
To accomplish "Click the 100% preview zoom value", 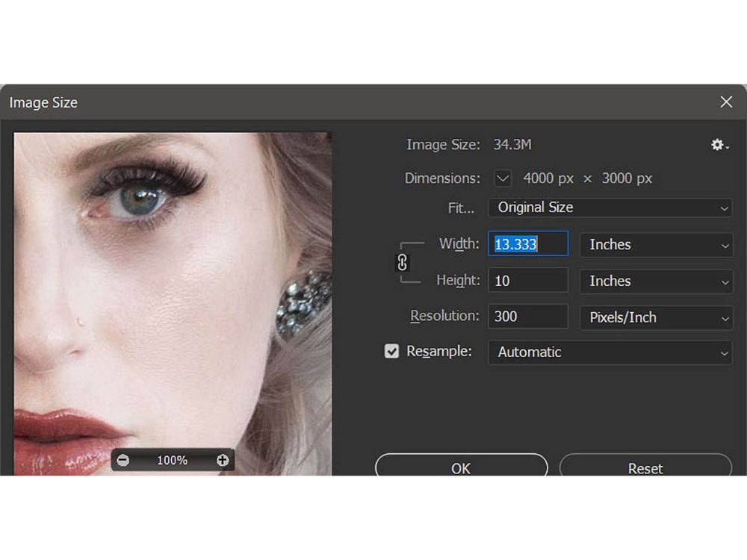I will pyautogui.click(x=173, y=461).
